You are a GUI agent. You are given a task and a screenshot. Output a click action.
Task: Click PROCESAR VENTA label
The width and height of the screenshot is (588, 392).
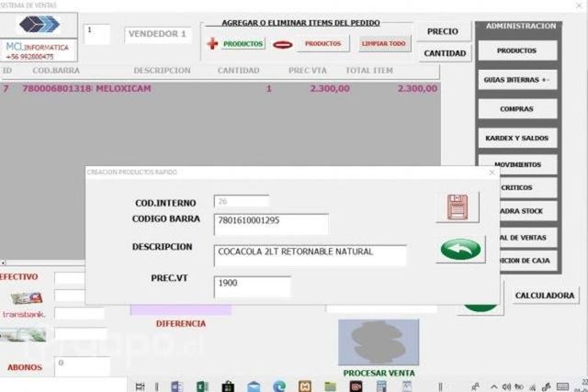click(379, 374)
